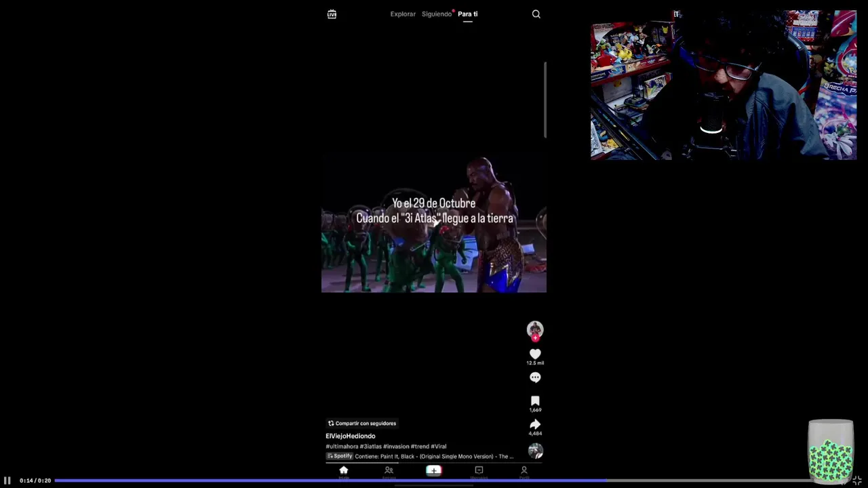The height and width of the screenshot is (488, 868).
Task: Open the creator's profile avatar
Action: [x=535, y=329]
